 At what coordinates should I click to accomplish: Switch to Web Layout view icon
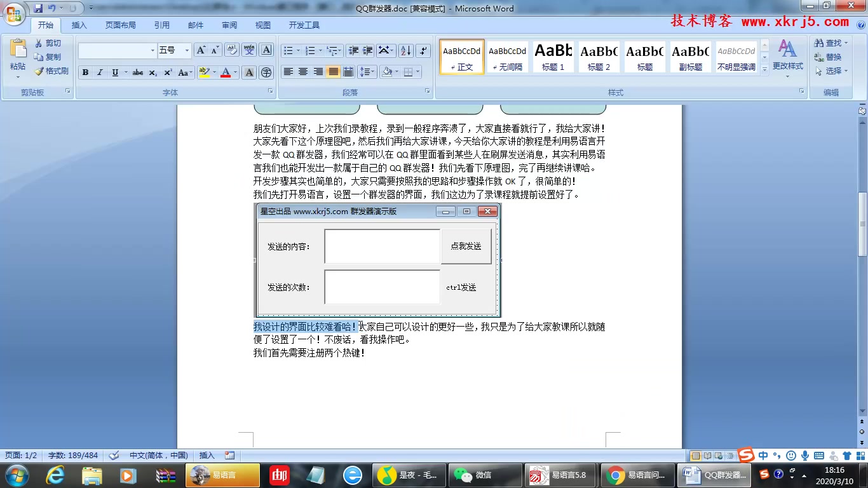point(718,456)
